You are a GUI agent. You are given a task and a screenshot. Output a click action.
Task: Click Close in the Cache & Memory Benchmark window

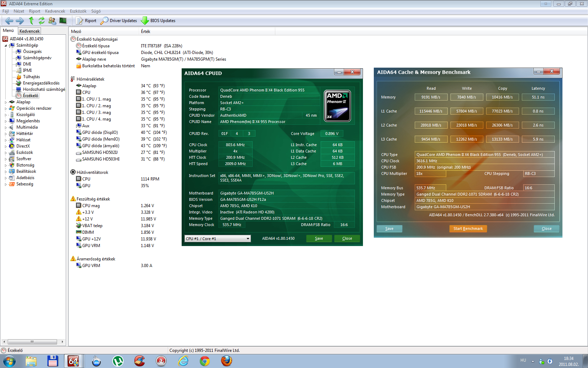(546, 229)
